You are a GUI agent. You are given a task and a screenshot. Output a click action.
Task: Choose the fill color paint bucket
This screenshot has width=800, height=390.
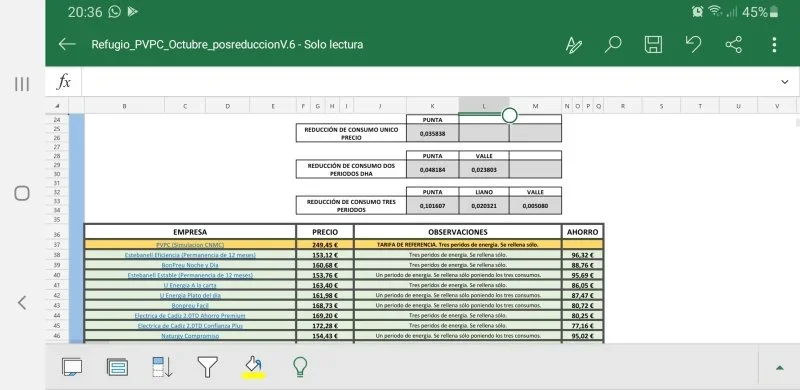point(254,367)
